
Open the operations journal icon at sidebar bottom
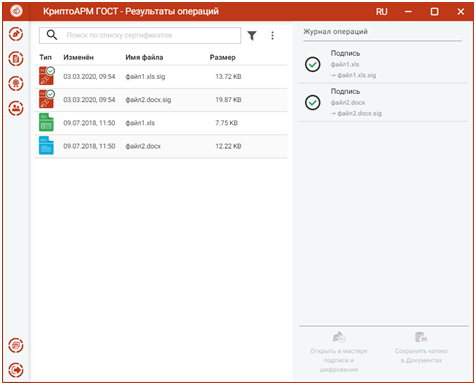click(16, 346)
